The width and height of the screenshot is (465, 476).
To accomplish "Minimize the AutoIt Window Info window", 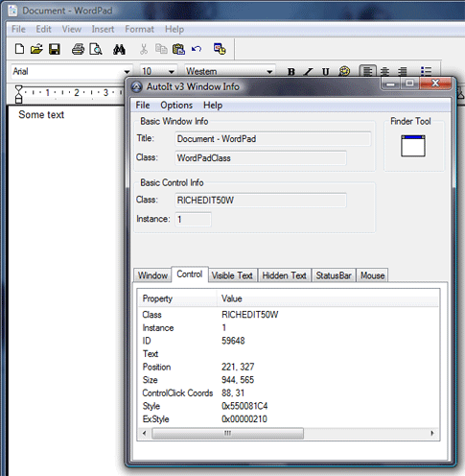I will [x=390, y=83].
